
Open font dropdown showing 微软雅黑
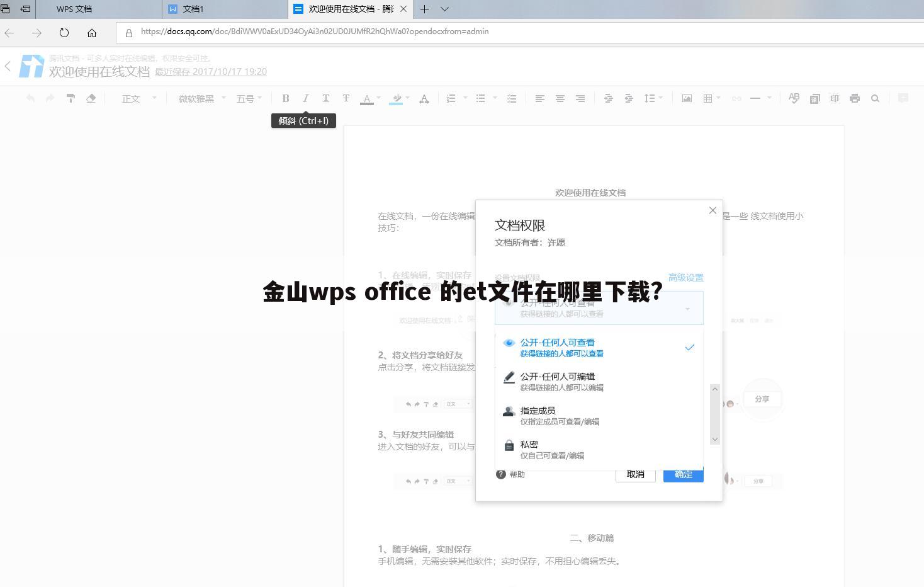[202, 98]
